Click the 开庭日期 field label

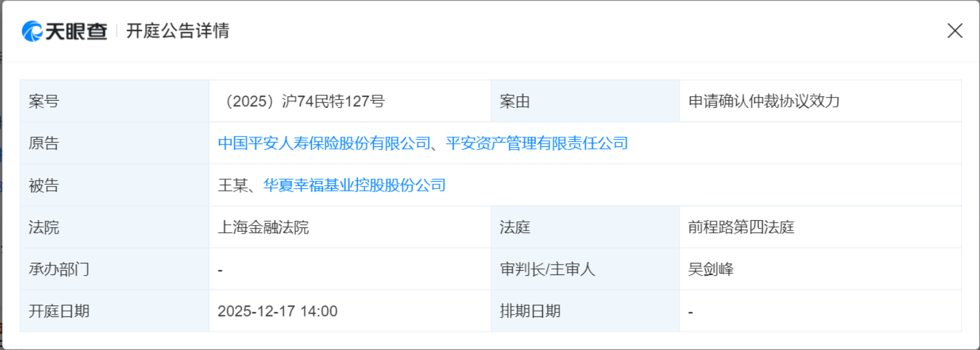click(59, 312)
